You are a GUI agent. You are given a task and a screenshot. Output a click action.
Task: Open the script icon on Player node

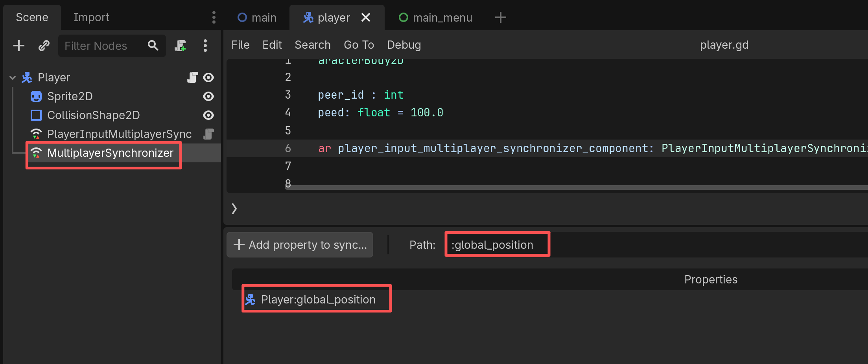coord(192,77)
